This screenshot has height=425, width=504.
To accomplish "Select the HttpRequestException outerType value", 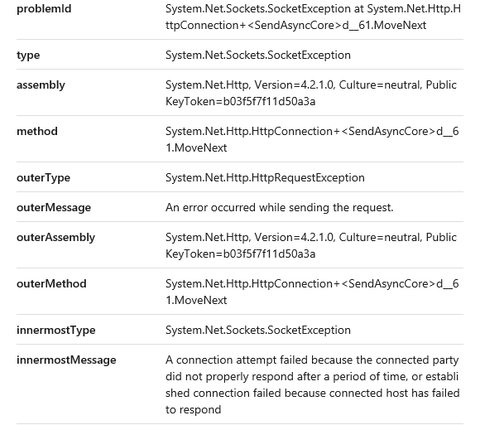I will [265, 177].
